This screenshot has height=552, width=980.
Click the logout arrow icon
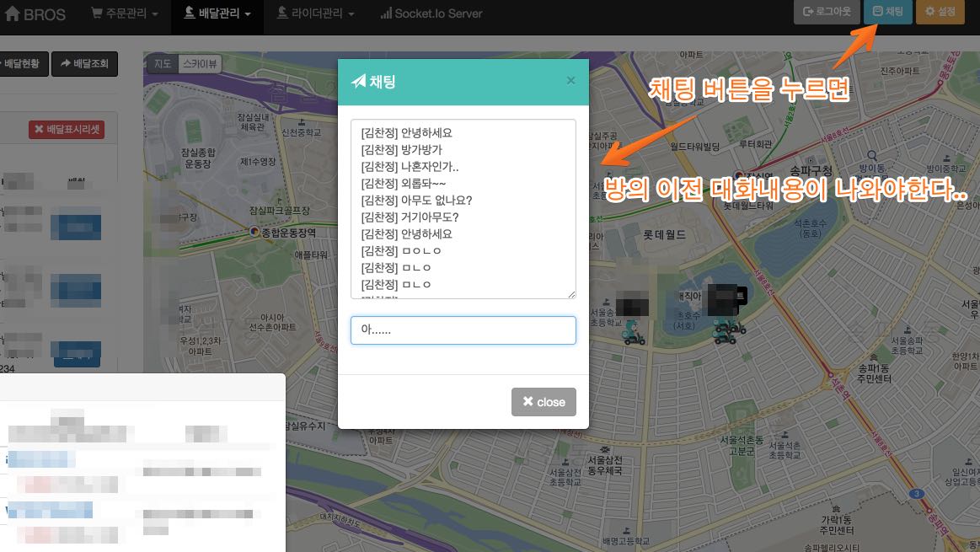(807, 11)
